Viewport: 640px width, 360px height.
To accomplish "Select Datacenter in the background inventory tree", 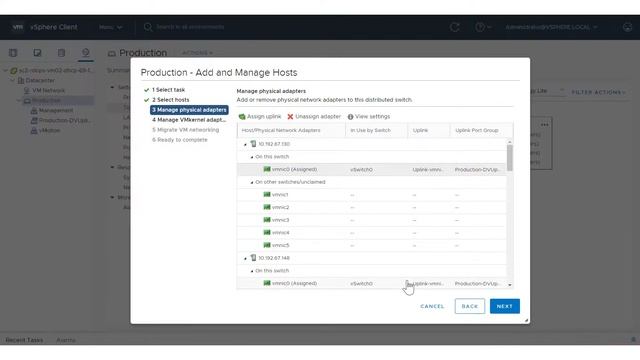I will [x=40, y=80].
